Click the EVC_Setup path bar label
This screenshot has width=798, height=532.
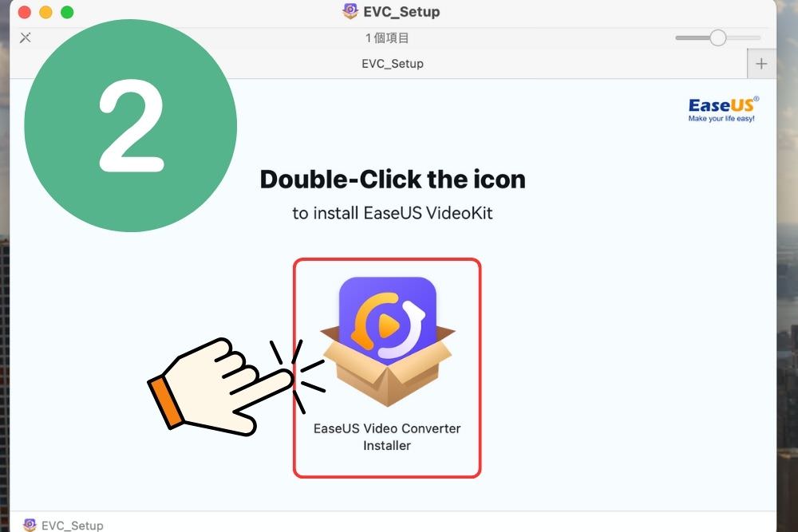pyautogui.click(x=73, y=526)
